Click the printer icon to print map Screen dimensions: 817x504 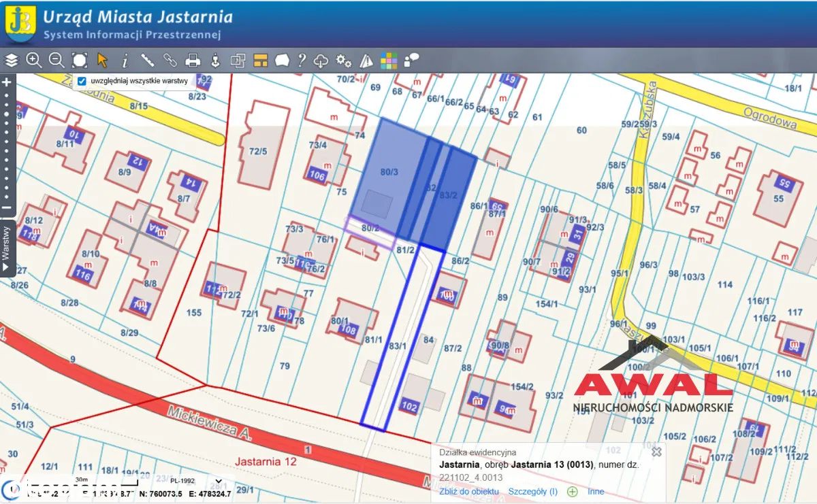[193, 61]
